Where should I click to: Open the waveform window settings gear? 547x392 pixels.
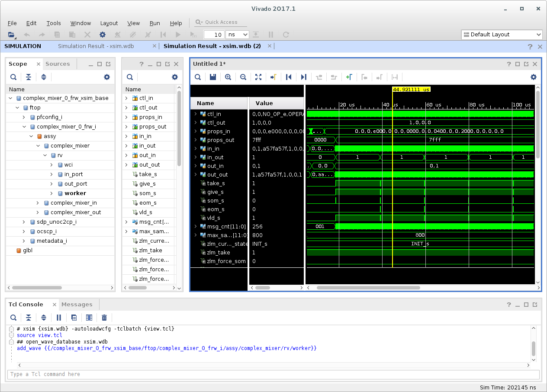pos(533,77)
